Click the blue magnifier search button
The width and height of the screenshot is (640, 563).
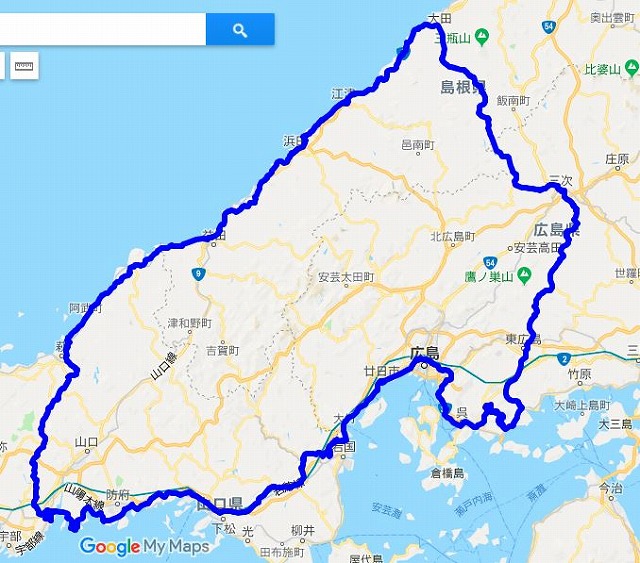240,29
